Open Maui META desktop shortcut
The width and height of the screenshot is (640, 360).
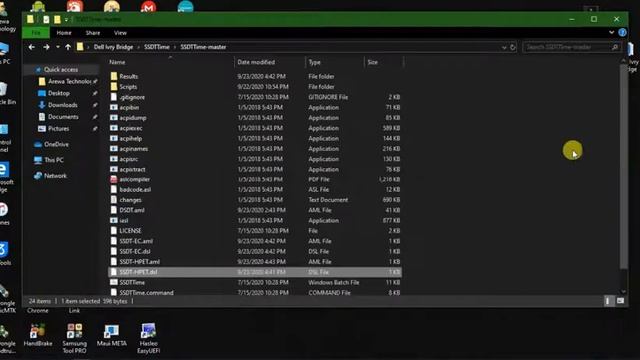click(111, 335)
